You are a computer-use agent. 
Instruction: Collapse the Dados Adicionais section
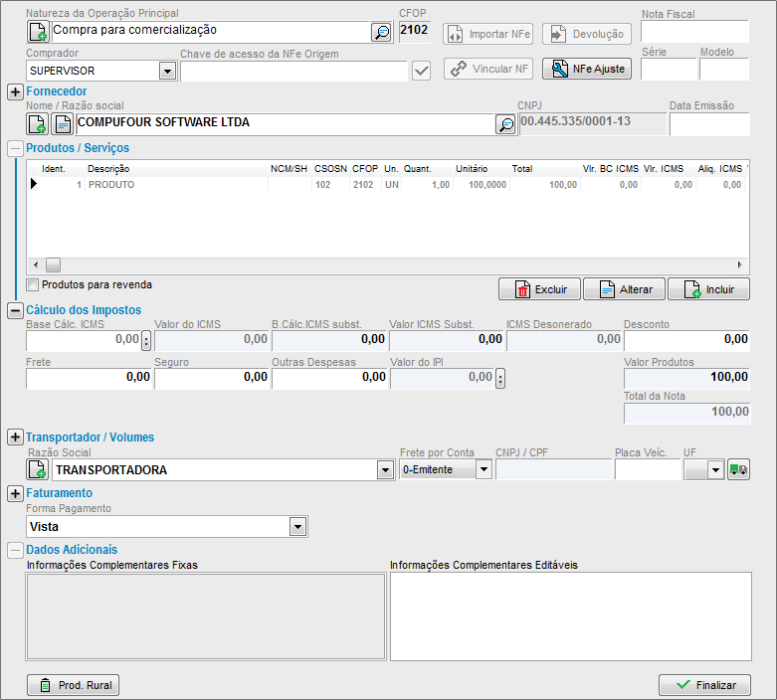[15, 551]
